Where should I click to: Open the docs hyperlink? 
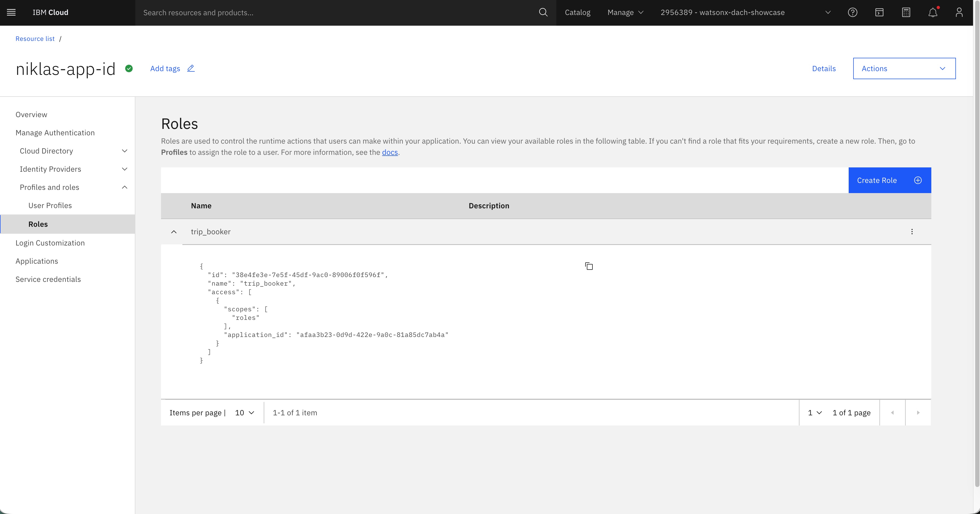(x=389, y=152)
